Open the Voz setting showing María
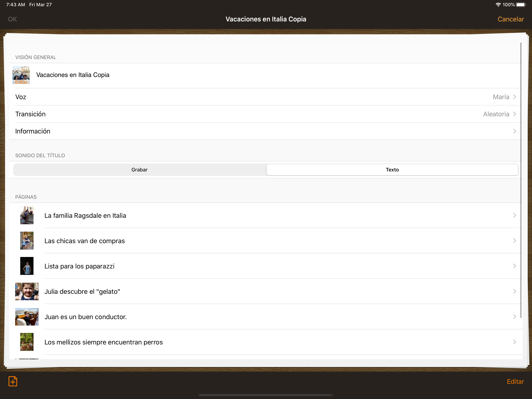This screenshot has width=532, height=399. (266, 97)
